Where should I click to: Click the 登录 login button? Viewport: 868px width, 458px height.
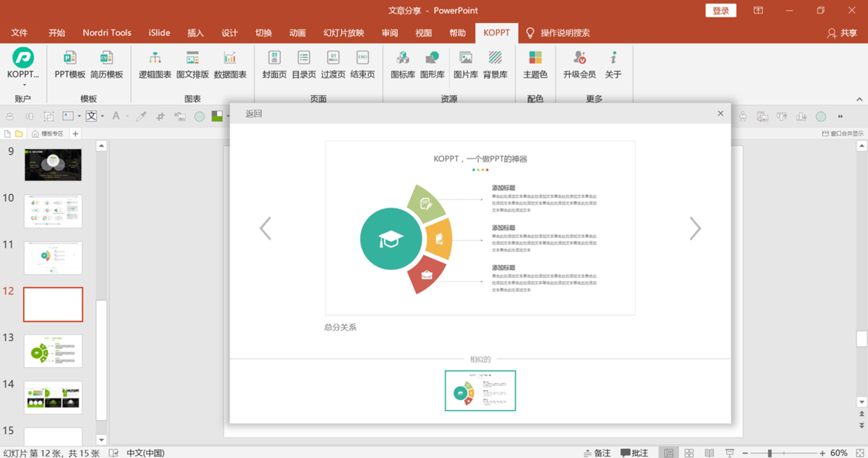pos(721,10)
